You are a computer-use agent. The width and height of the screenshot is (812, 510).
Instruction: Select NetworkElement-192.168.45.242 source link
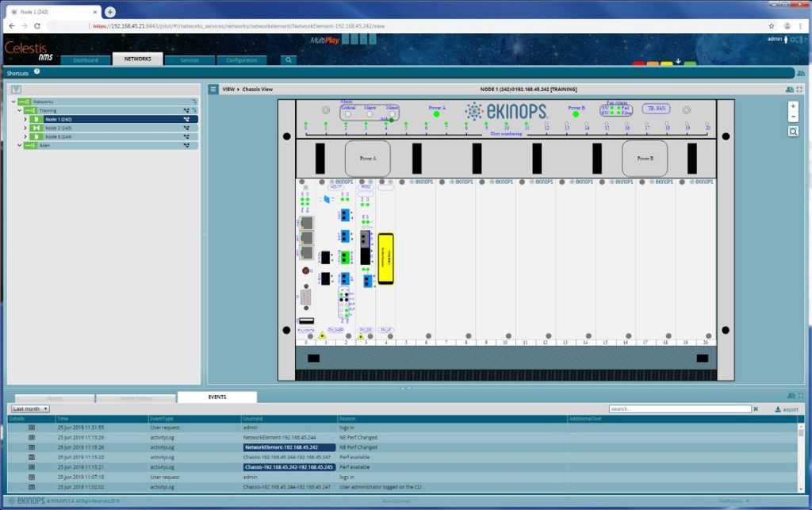[x=282, y=447]
